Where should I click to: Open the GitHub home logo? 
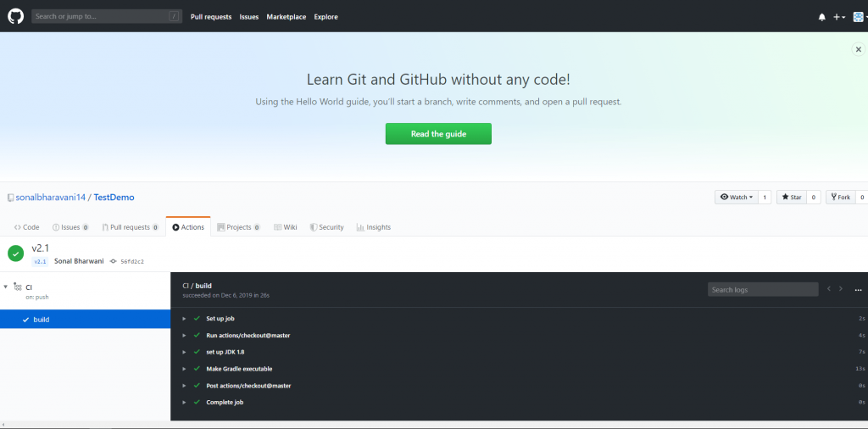click(x=15, y=16)
